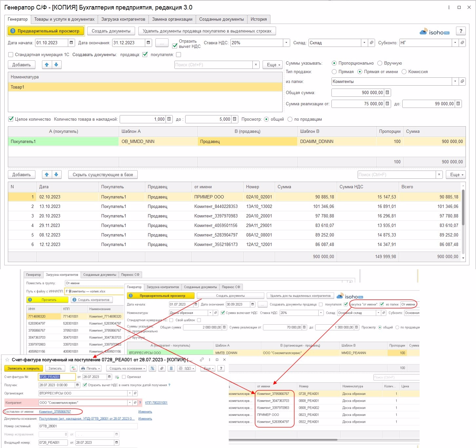
Task: Click Создать документы in top window
Action: point(111,31)
